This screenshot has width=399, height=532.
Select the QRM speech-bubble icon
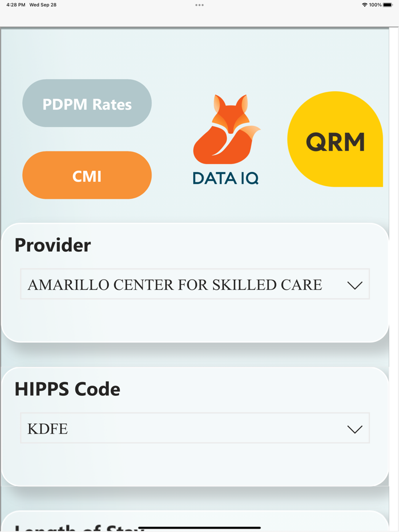pos(335,140)
